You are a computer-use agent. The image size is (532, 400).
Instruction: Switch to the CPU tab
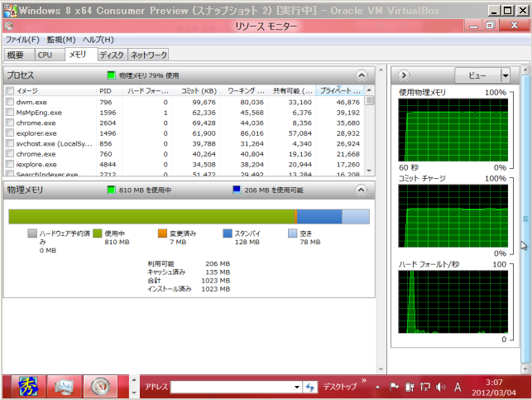click(45, 55)
